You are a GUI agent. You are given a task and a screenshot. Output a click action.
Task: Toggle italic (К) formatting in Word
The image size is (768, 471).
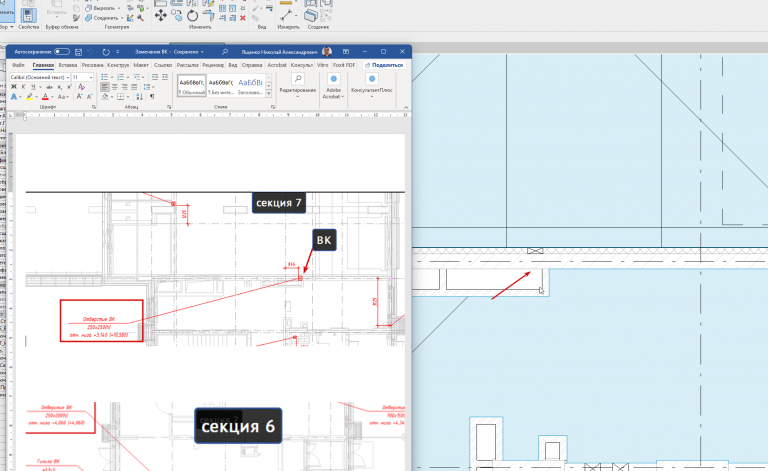click(23, 87)
